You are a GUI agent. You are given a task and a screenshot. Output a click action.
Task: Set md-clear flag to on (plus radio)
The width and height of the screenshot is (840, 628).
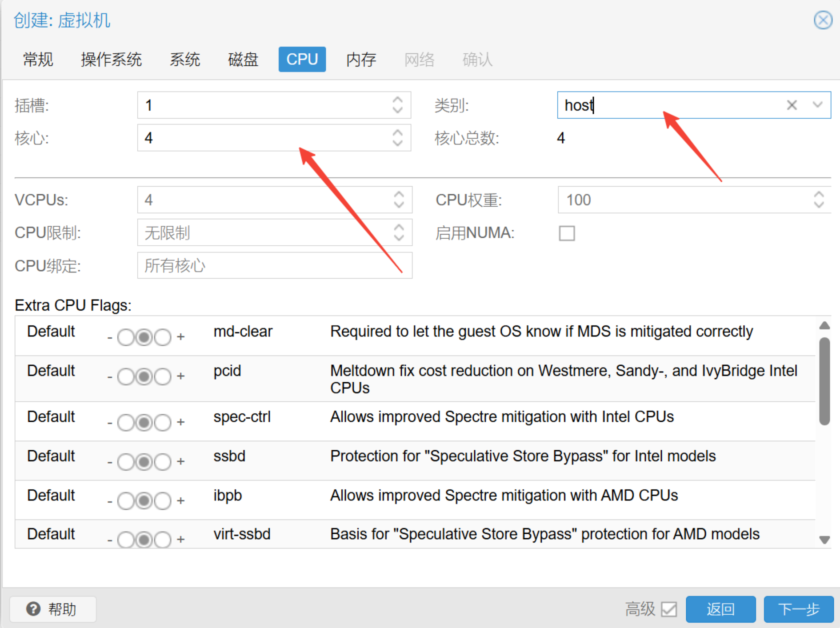[163, 337]
